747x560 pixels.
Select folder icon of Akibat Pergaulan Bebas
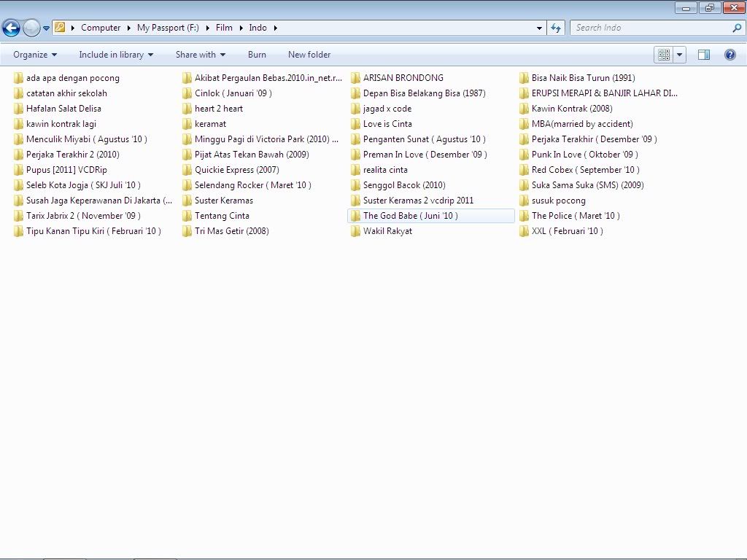187,78
